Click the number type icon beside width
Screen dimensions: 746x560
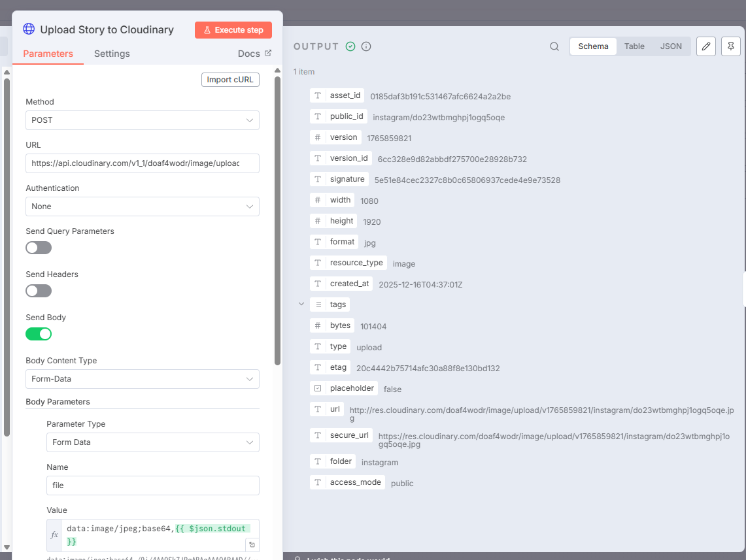318,201
